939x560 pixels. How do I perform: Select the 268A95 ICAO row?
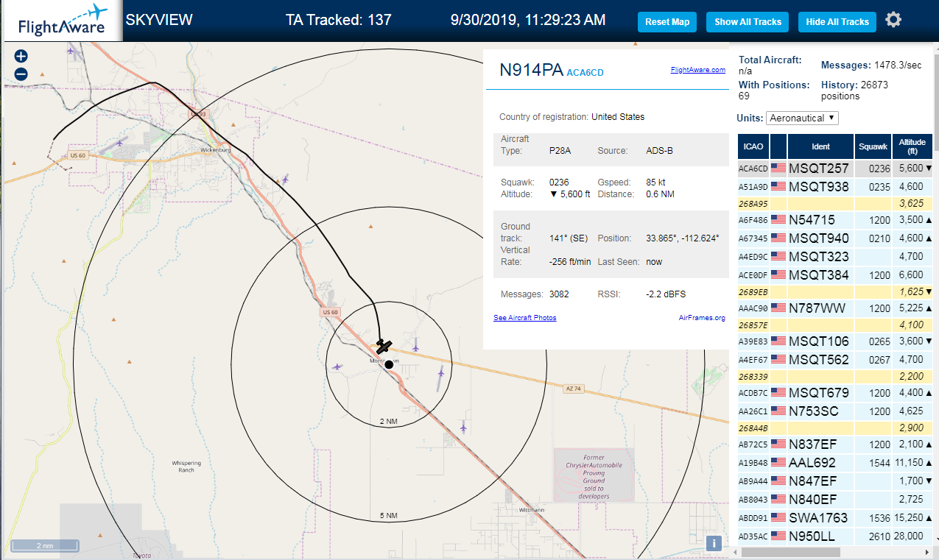coord(835,203)
